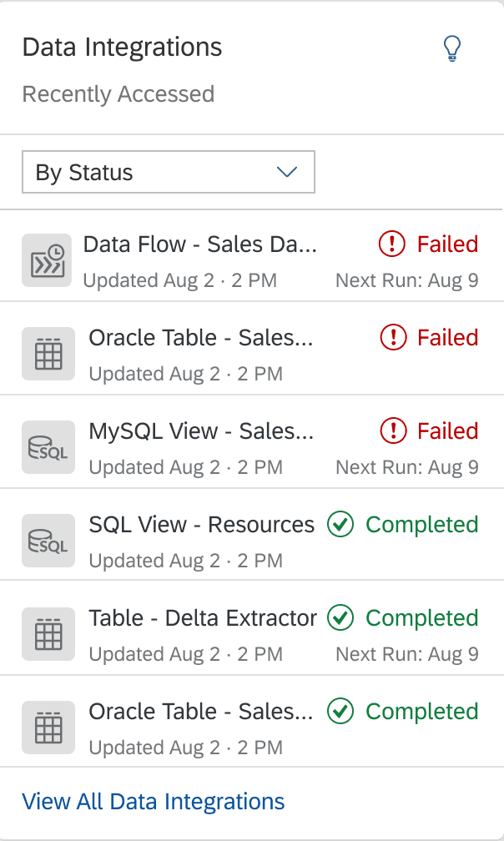504x841 pixels.
Task: Expand the filter using the chevron arrow
Action: pyautogui.click(x=287, y=172)
